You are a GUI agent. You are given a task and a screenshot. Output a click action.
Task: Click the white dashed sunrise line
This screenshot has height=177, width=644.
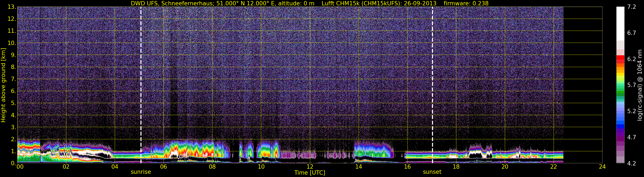coord(141,85)
